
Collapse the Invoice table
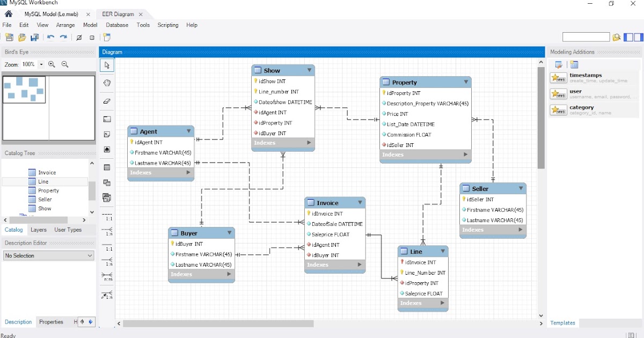360,203
